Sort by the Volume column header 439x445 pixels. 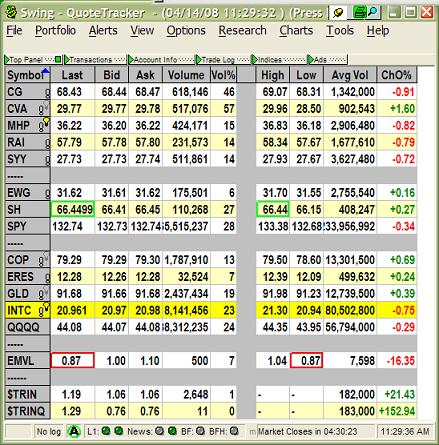(186, 75)
